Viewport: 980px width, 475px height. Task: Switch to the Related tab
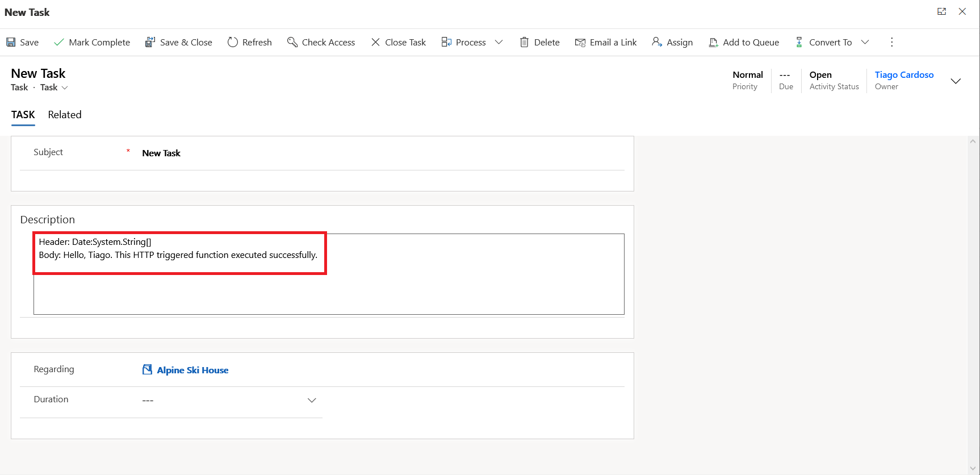[65, 115]
